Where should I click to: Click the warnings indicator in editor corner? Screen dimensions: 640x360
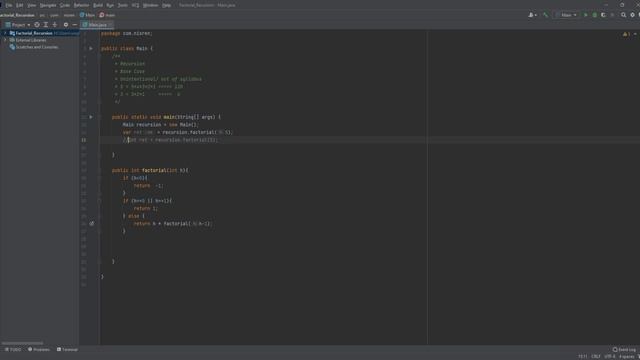pos(627,34)
